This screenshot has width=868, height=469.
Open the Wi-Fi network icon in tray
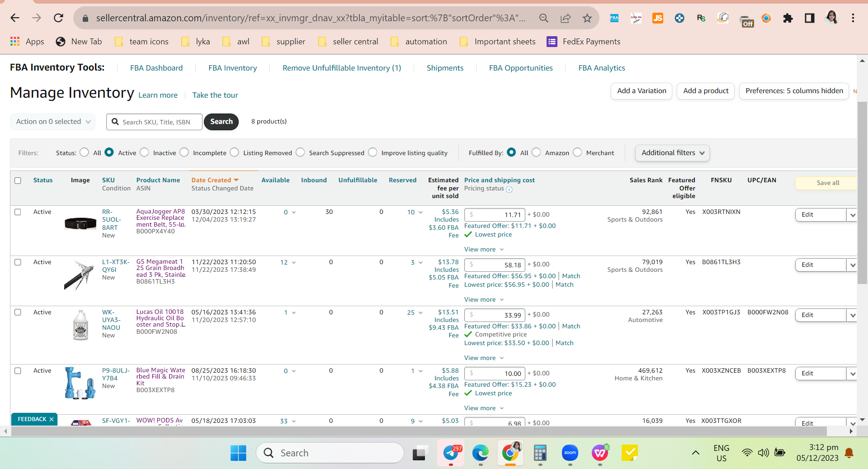[x=747, y=453]
